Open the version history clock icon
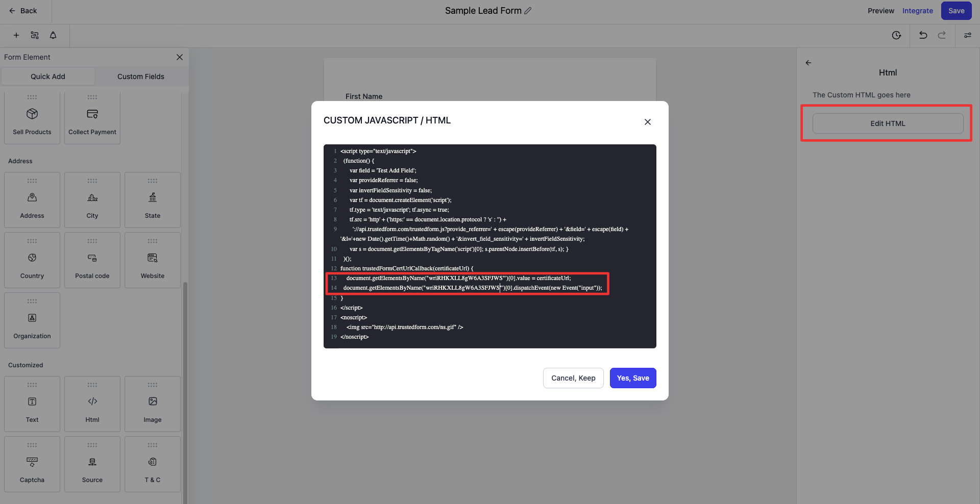Image resolution: width=980 pixels, height=504 pixels. pos(896,35)
